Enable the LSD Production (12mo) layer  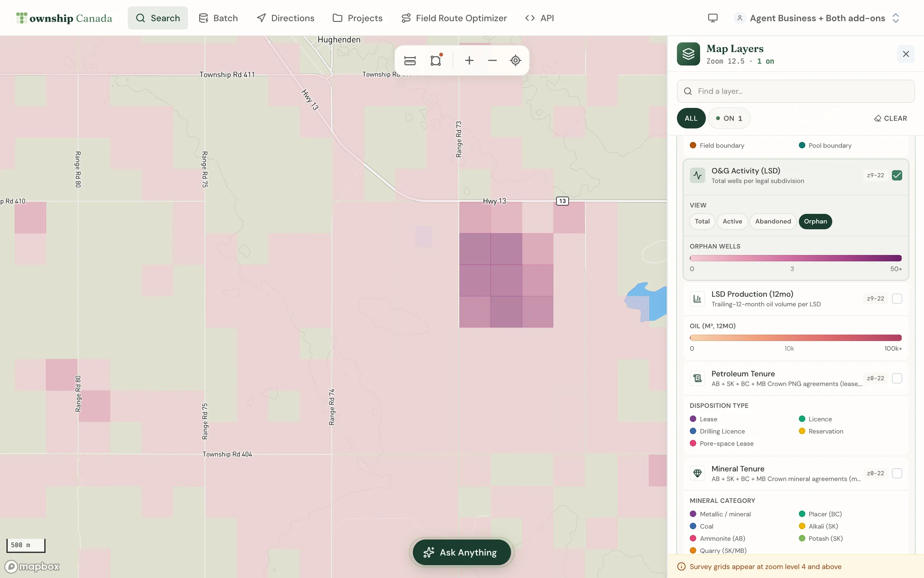897,299
